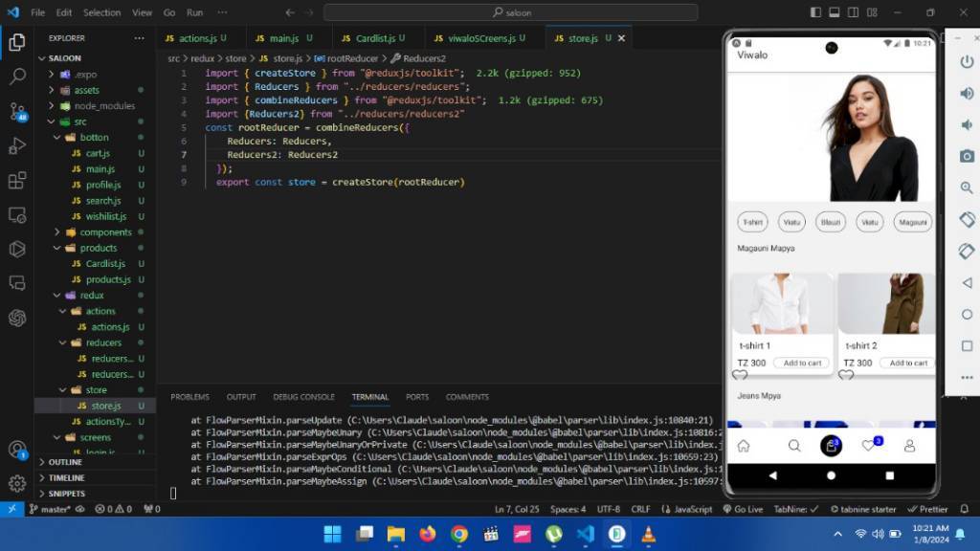Open the cart icon in app bottom bar

pyautogui.click(x=831, y=446)
